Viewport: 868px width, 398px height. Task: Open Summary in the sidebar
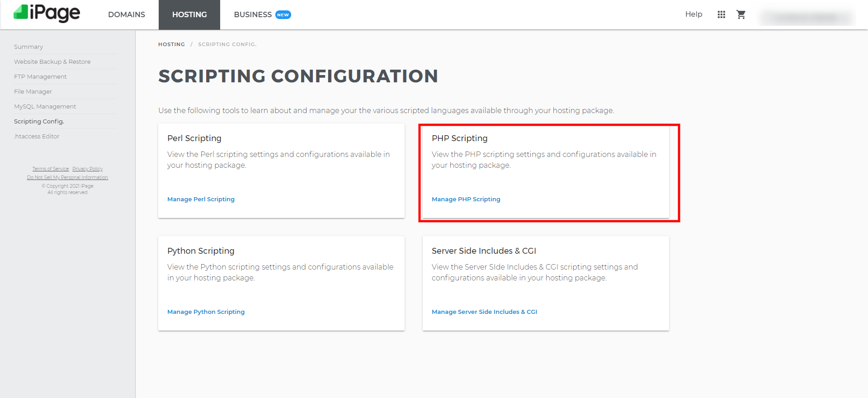(28, 47)
